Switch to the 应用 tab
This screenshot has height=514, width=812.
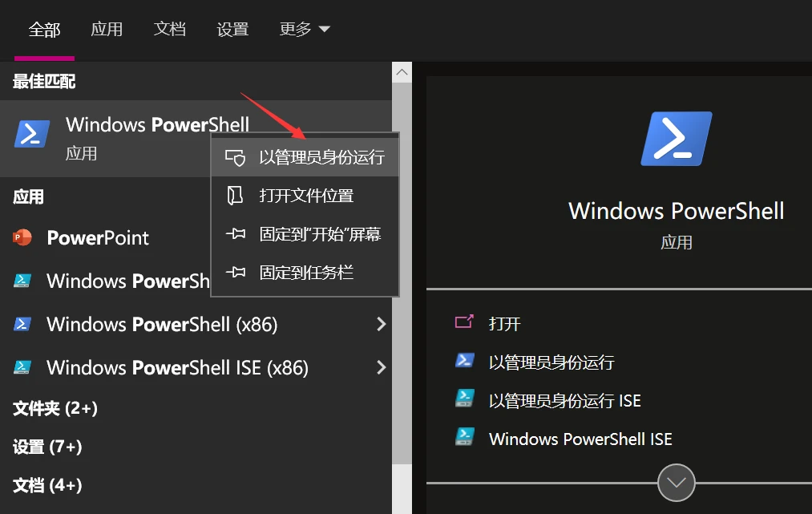(107, 29)
